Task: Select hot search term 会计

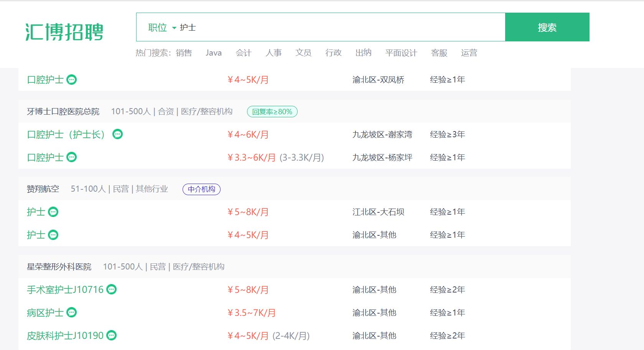Action: point(244,53)
